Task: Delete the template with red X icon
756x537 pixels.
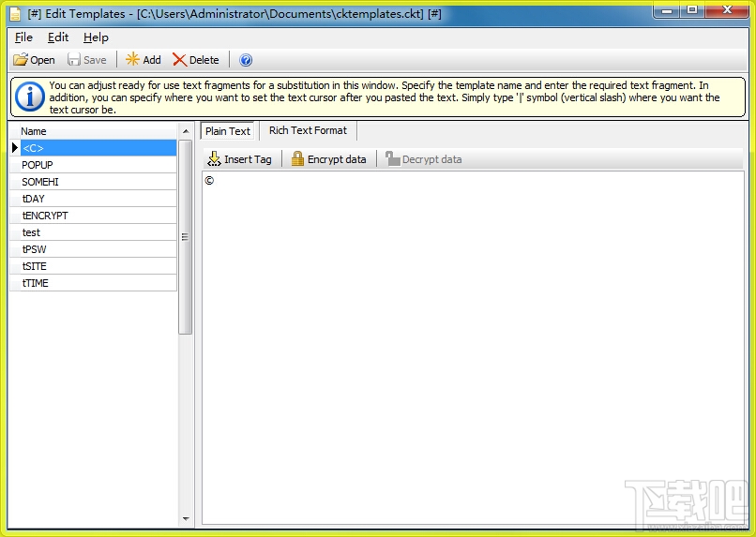Action: pyautogui.click(x=179, y=60)
